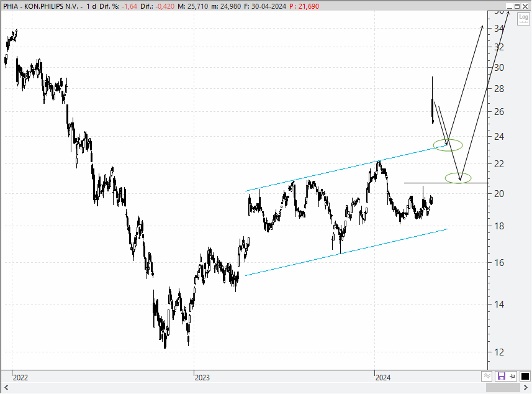Click the title 'PHIA - KON.PHILIPS N.V.'
The height and width of the screenshot is (394, 532).
[x=40, y=6]
